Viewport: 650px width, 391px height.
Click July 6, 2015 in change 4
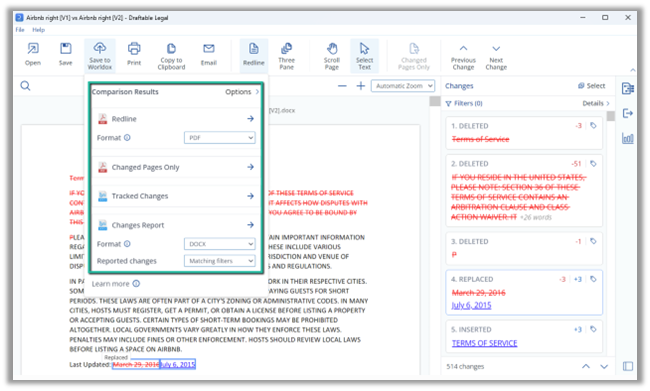click(x=471, y=306)
